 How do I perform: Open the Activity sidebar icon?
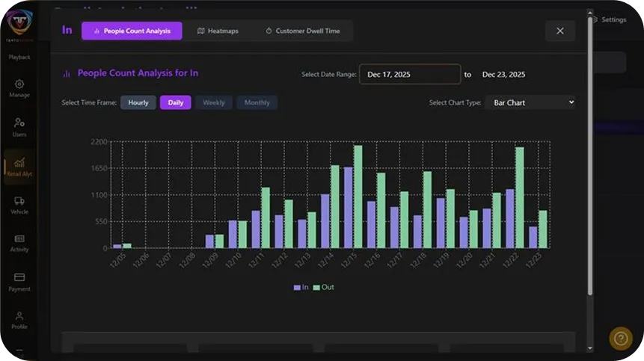point(19,243)
